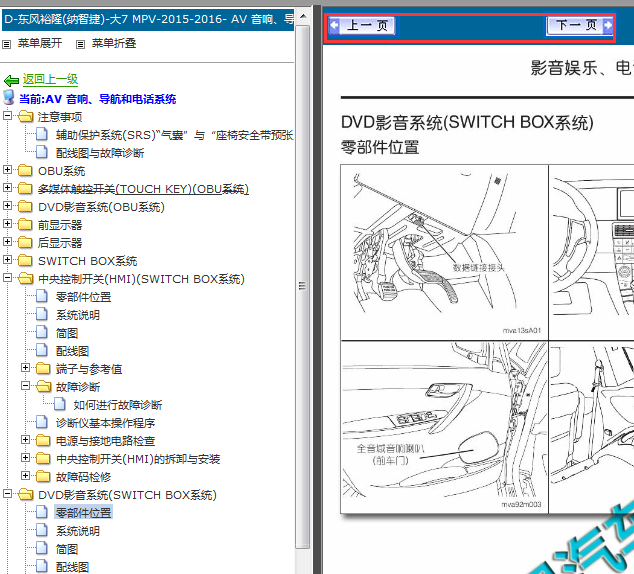The width and height of the screenshot is (634, 574).
Task: Go to the next page (下一页)
Action: click(x=579, y=25)
